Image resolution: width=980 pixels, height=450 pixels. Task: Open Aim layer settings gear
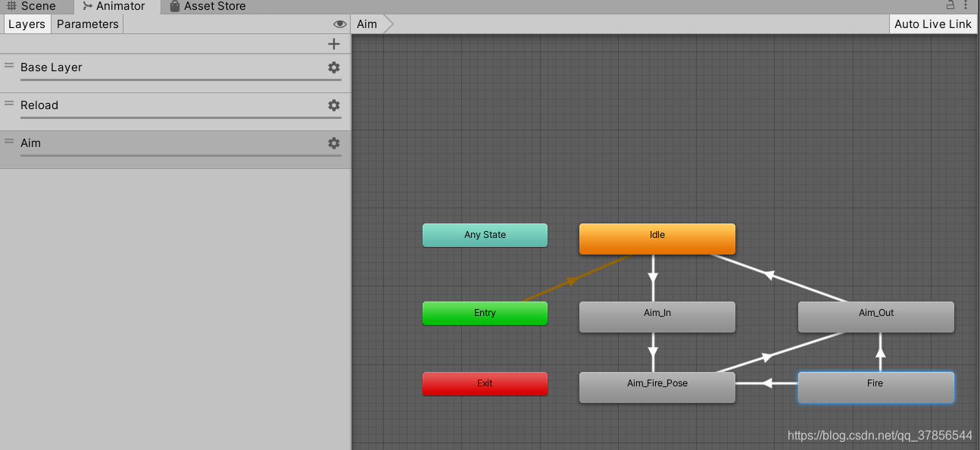[x=333, y=143]
